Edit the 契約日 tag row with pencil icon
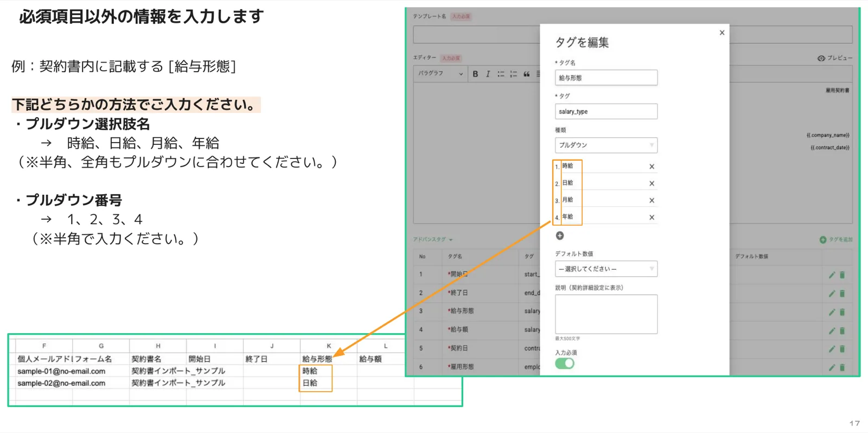This screenshot has height=433, width=868. click(832, 349)
